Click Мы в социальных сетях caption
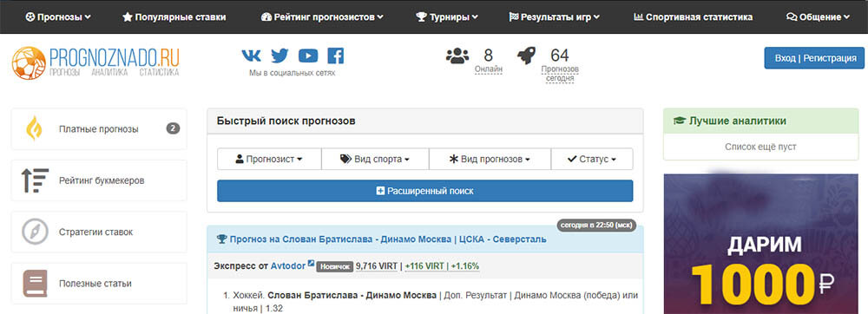The width and height of the screenshot is (868, 314). (x=293, y=73)
